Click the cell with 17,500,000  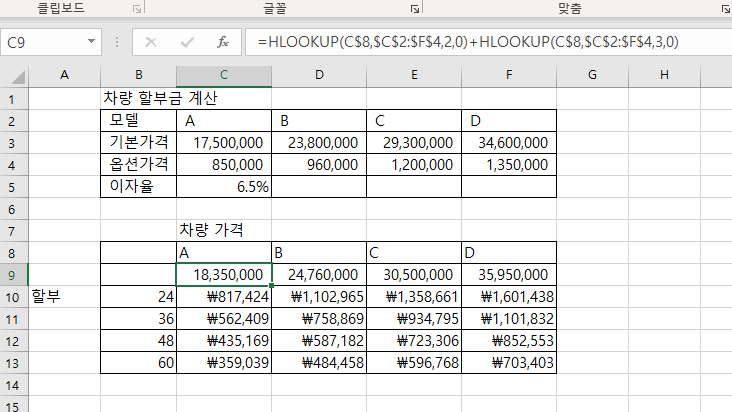coord(224,143)
